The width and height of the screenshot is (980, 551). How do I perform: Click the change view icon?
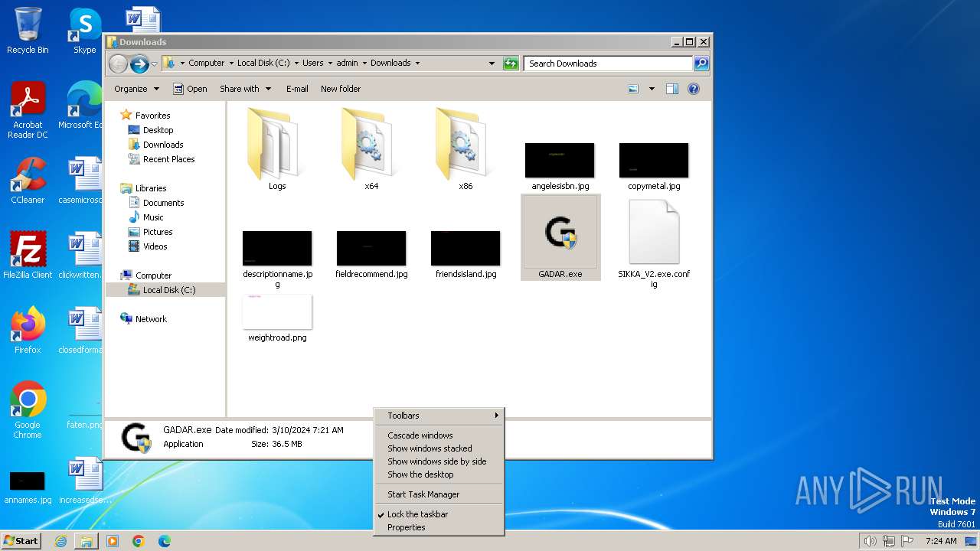coord(633,89)
